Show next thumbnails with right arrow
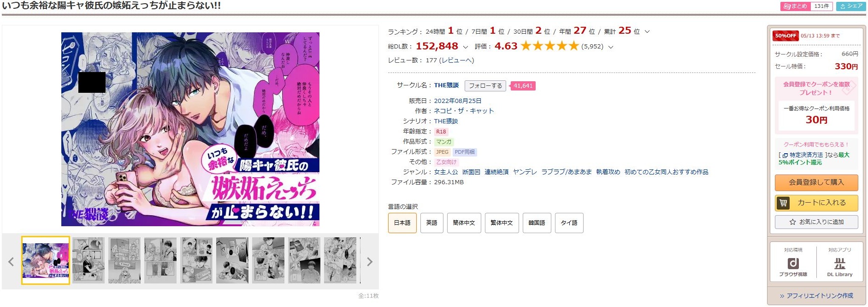This screenshot has width=868, height=307. 369,262
